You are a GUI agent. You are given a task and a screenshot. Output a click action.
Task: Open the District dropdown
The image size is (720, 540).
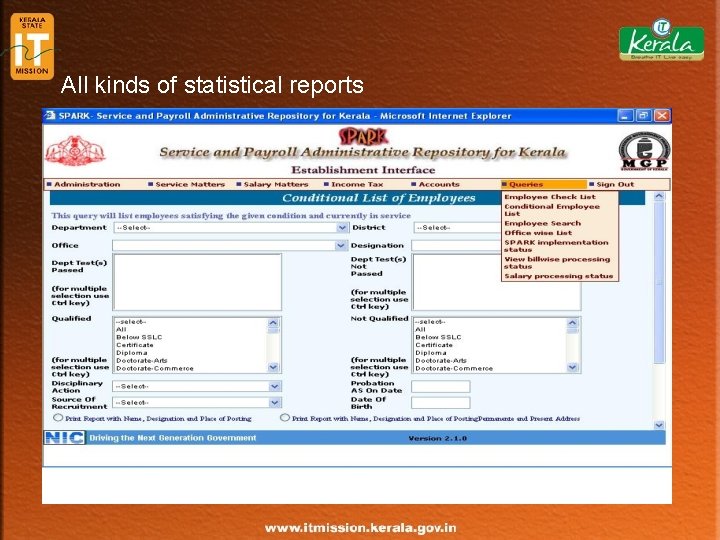pyautogui.click(x=457, y=228)
